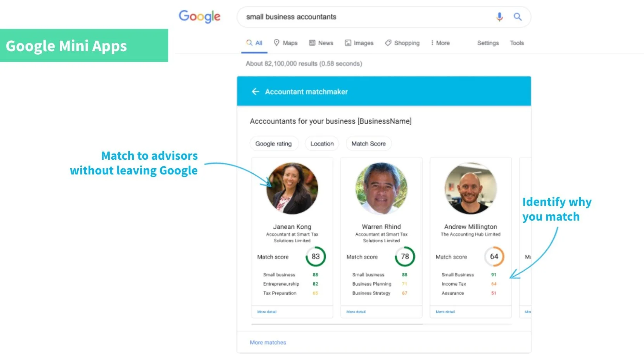The width and height of the screenshot is (644, 359).
Task: Click the back arrow in Accountant matchmaker
Action: coord(256,91)
